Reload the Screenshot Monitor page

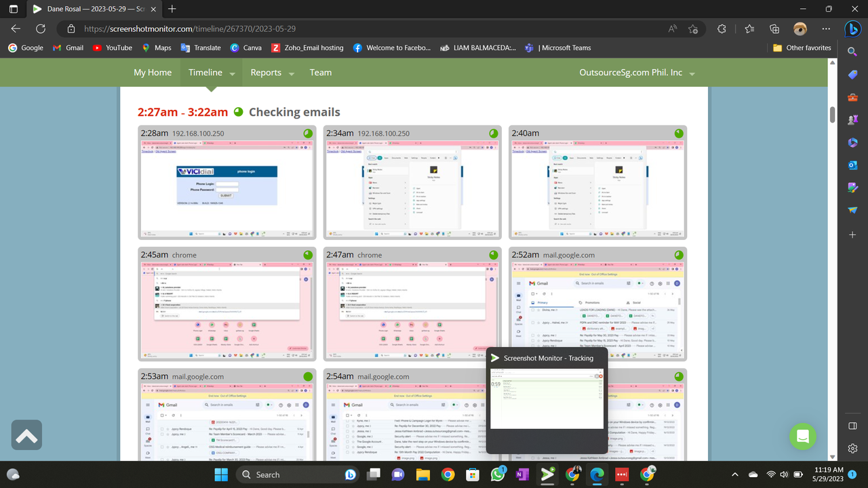pos(41,29)
